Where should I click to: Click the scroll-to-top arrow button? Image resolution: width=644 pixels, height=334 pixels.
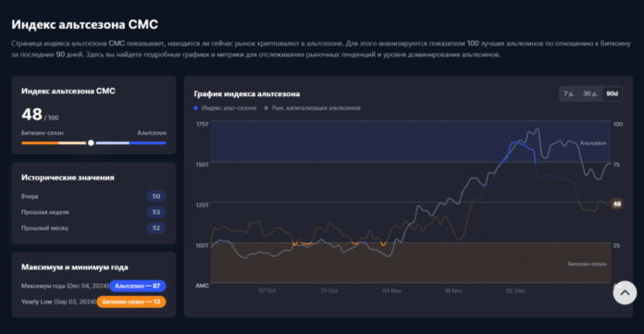click(x=625, y=292)
